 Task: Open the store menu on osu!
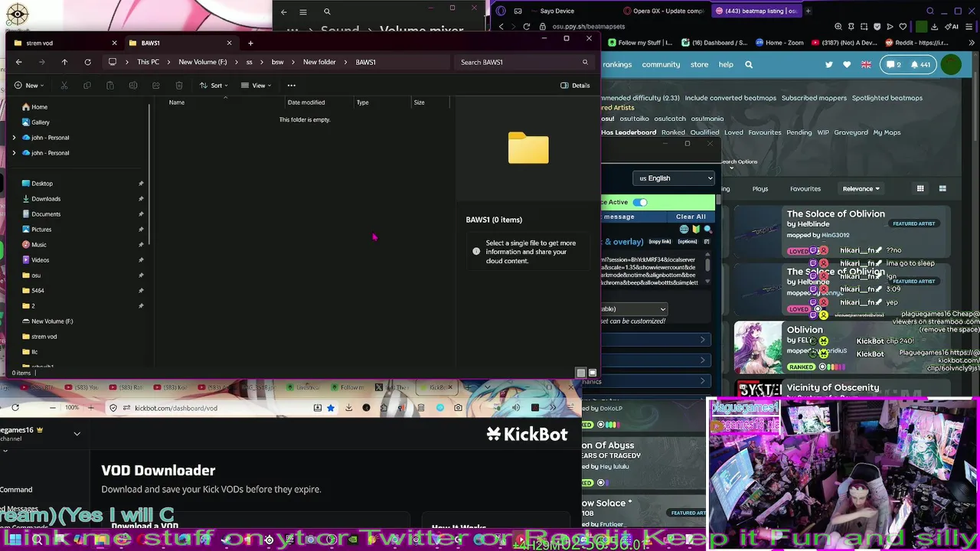(699, 64)
